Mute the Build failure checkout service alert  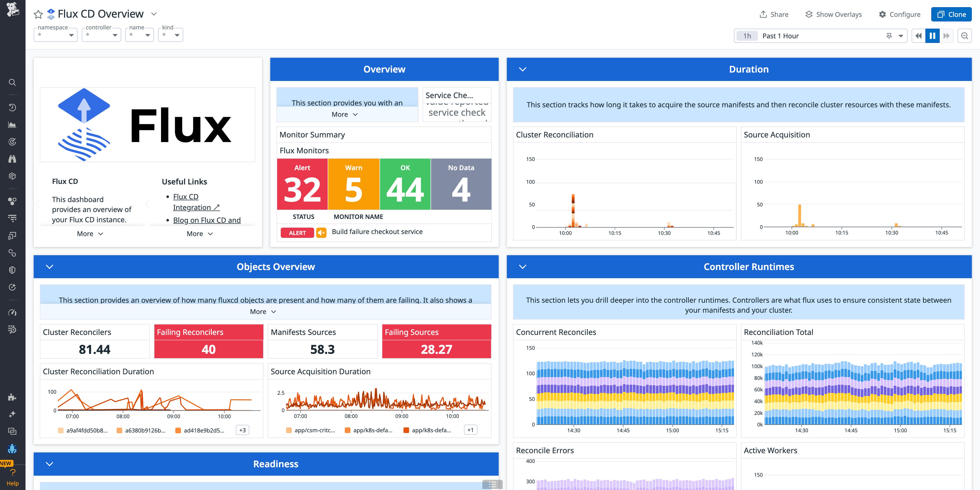coord(322,233)
